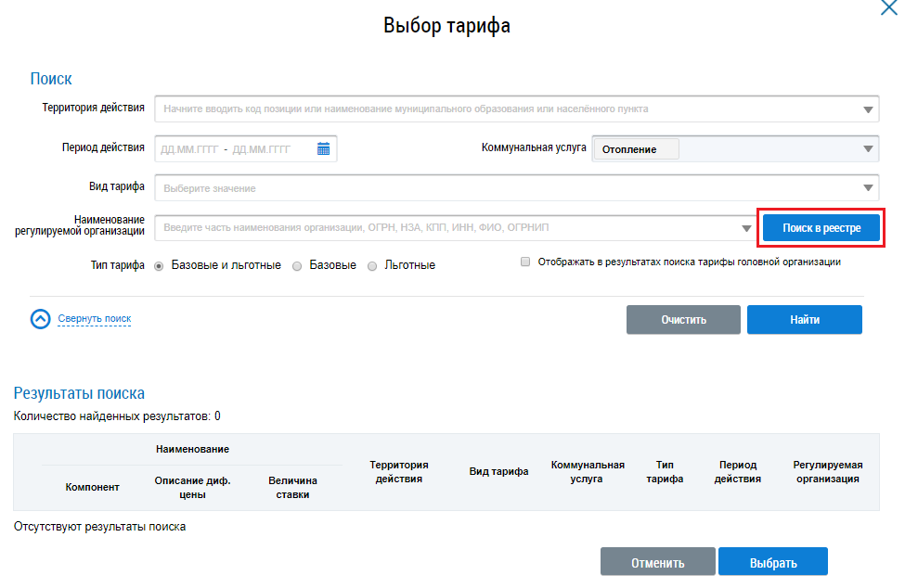Select the 'Базовые' tariff type radio
This screenshot has height=588, width=905.
(297, 265)
